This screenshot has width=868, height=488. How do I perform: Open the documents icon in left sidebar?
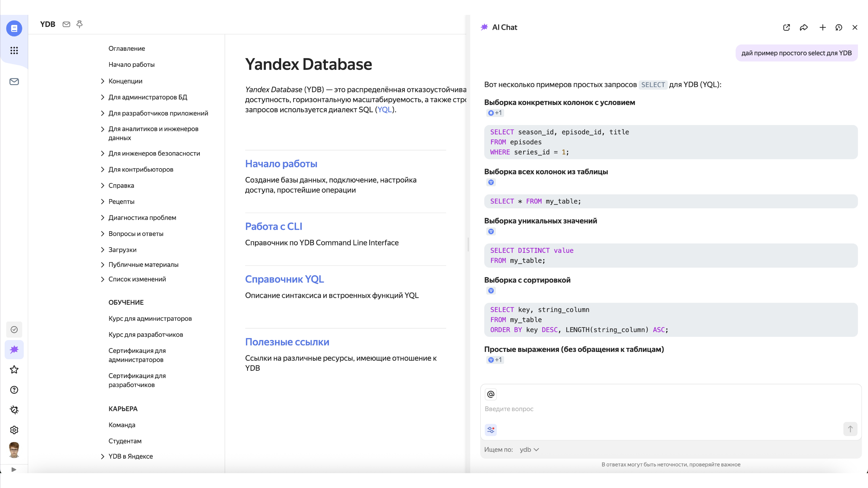[14, 28]
